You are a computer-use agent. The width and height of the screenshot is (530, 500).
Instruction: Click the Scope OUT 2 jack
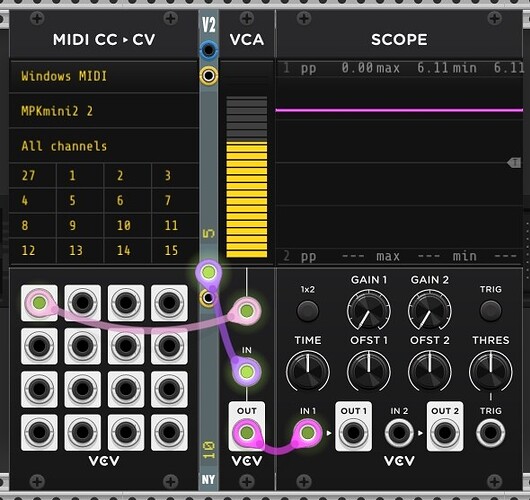(x=445, y=432)
